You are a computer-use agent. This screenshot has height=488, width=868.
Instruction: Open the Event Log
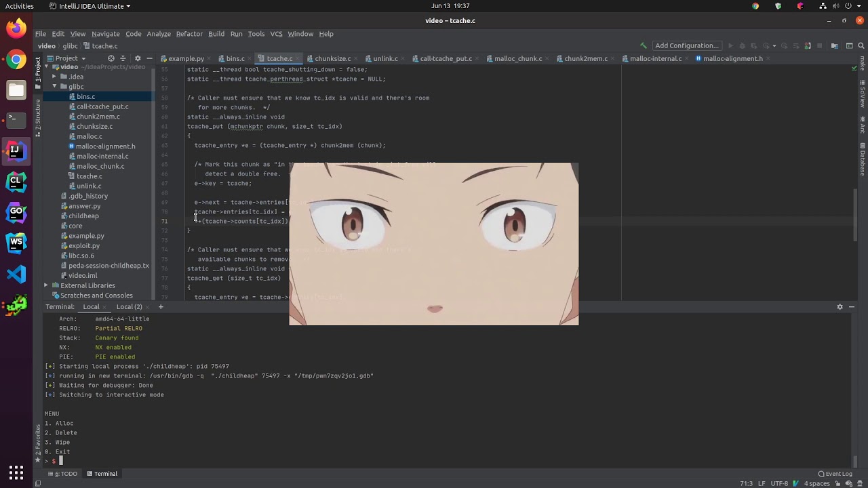tap(835, 474)
